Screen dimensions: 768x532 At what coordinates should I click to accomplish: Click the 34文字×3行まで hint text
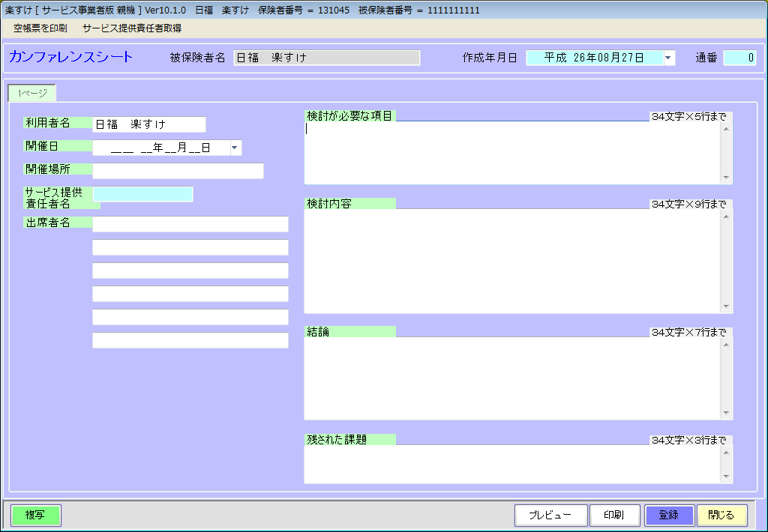(689, 440)
